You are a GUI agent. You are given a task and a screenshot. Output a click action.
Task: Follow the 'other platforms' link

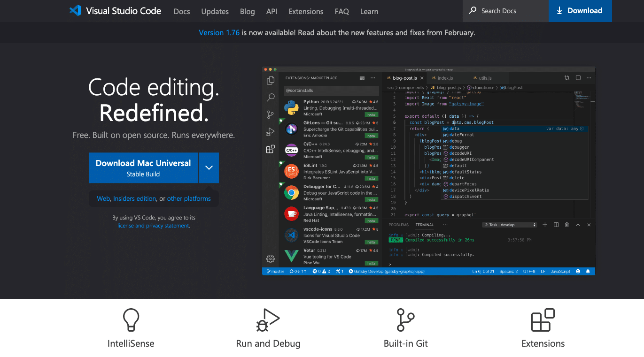(x=189, y=198)
